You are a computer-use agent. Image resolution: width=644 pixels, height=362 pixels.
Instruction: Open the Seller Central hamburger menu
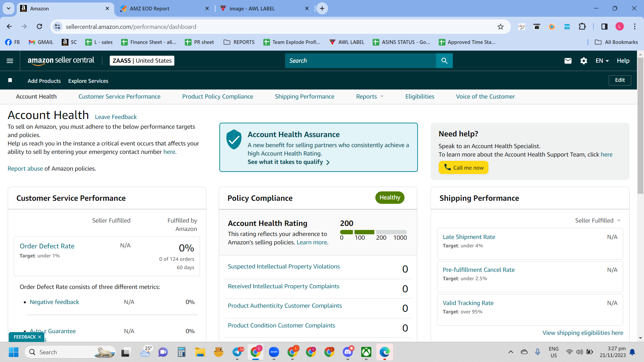(10, 61)
